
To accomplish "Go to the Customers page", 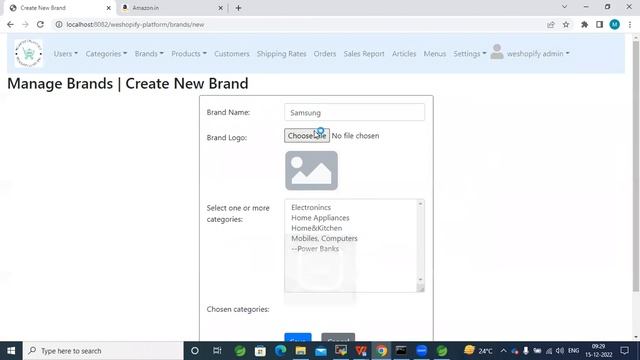I will tap(231, 53).
